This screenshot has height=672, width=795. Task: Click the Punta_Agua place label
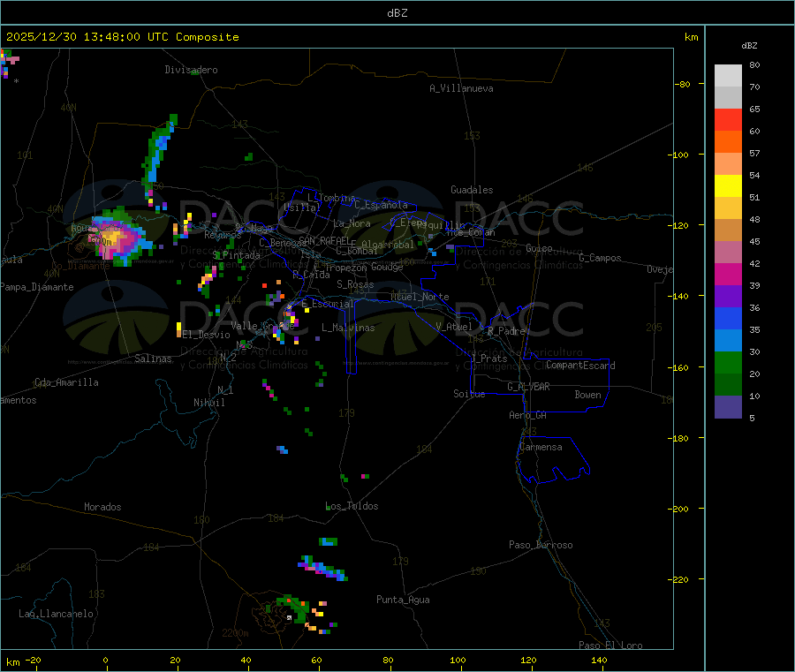(403, 600)
